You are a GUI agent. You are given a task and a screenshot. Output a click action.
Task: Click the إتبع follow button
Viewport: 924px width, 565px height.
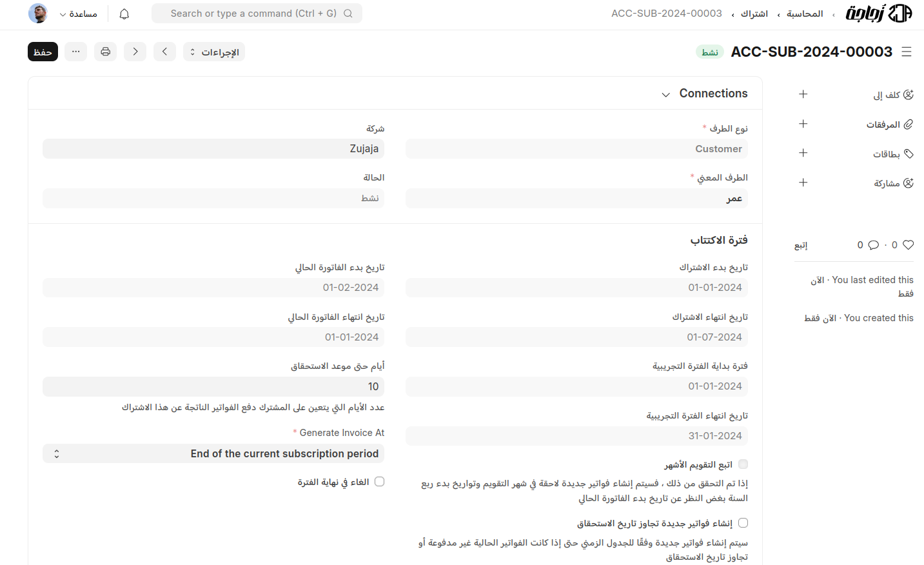click(801, 245)
